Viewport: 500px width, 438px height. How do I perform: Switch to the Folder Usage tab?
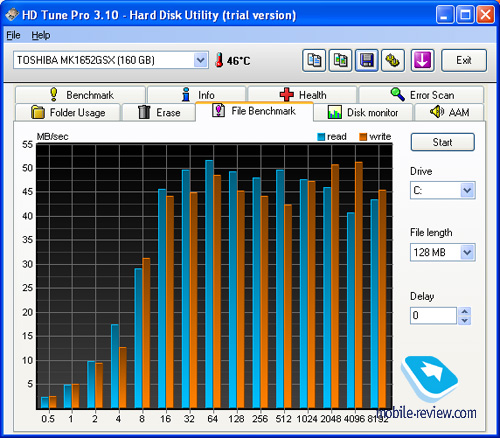point(68,112)
